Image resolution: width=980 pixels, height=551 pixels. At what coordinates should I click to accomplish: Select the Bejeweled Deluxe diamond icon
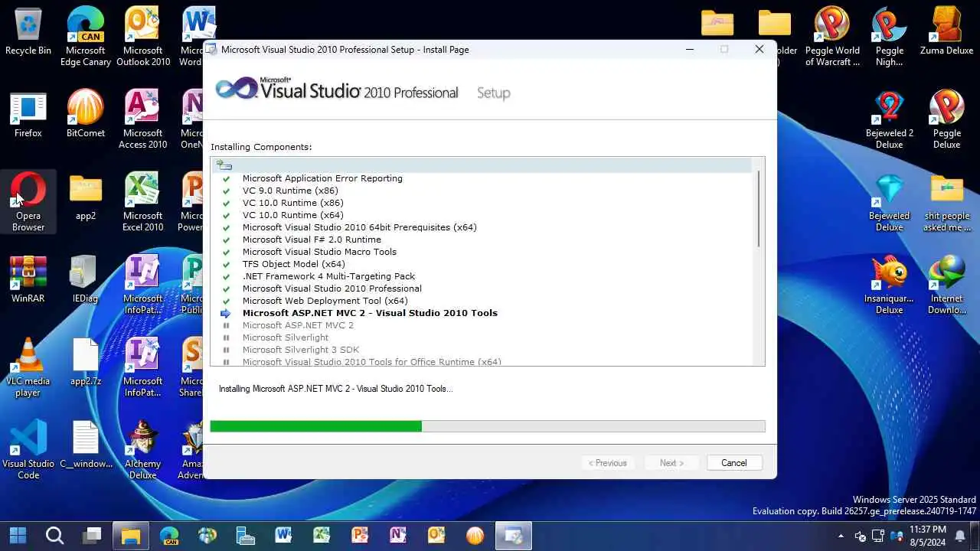tap(890, 202)
